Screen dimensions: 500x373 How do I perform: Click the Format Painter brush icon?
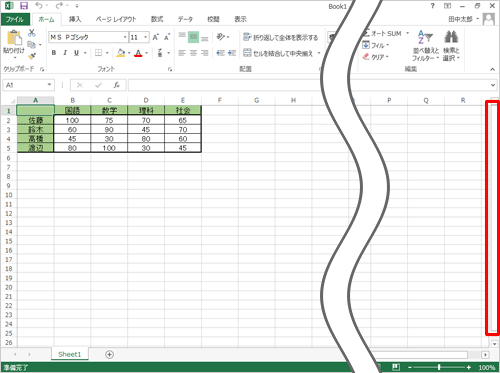(32, 56)
